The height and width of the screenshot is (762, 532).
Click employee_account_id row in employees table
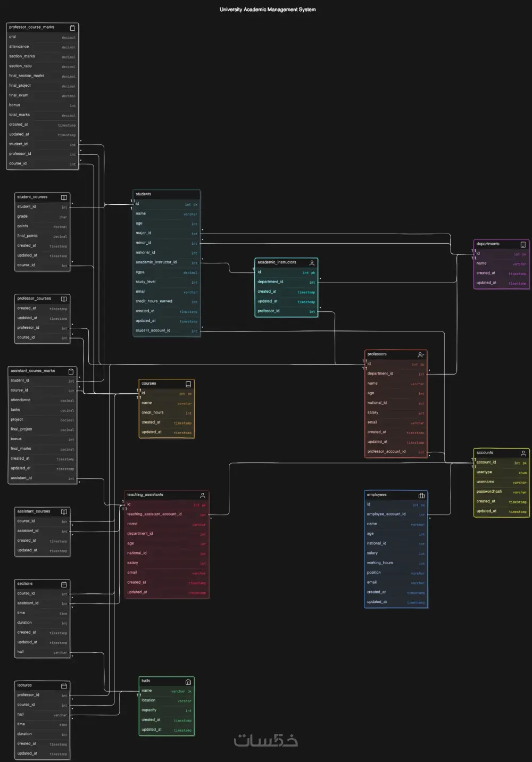pos(396,514)
